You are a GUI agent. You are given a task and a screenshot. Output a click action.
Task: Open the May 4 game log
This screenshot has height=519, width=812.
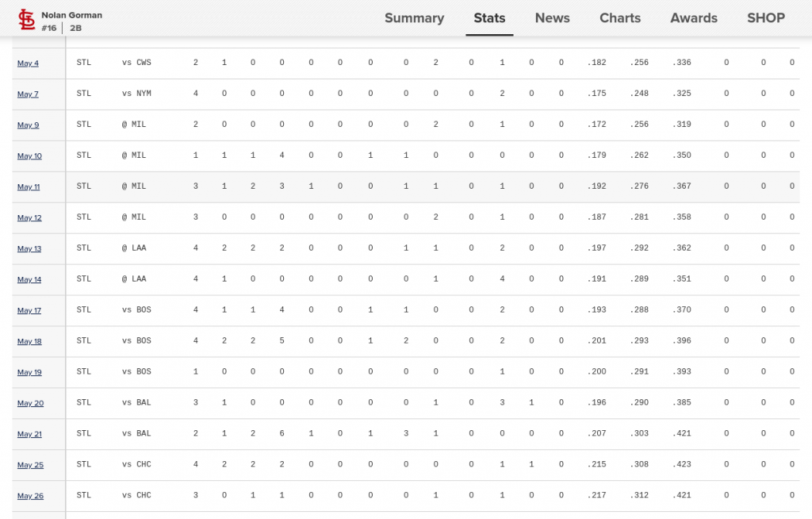click(28, 63)
